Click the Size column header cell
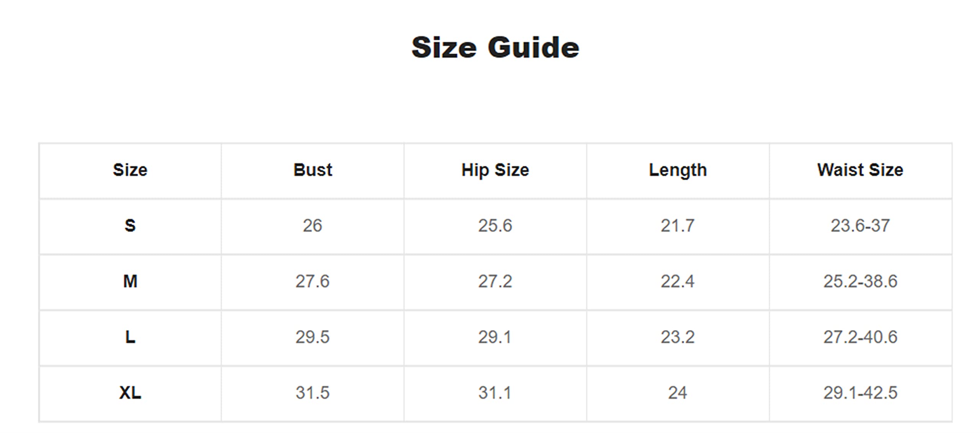980x433 pixels. (x=130, y=170)
